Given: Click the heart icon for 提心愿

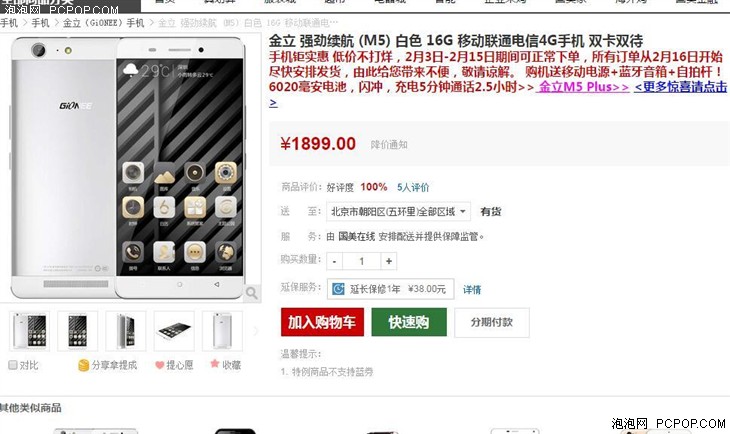Looking at the screenshot, I should point(159,366).
